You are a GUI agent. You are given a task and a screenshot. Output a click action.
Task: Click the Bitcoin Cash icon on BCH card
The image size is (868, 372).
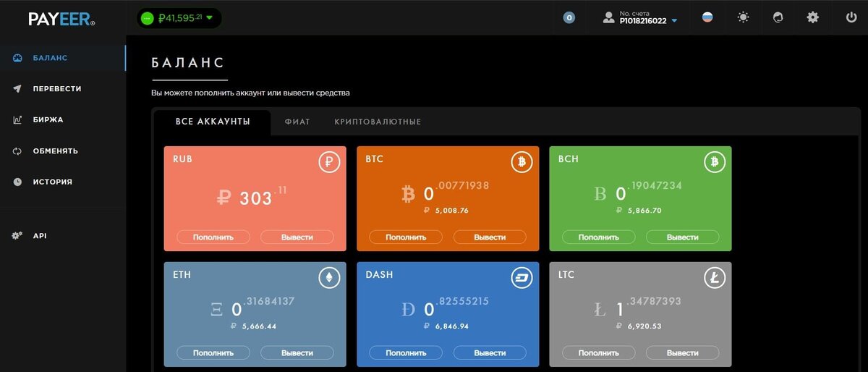[x=715, y=163]
